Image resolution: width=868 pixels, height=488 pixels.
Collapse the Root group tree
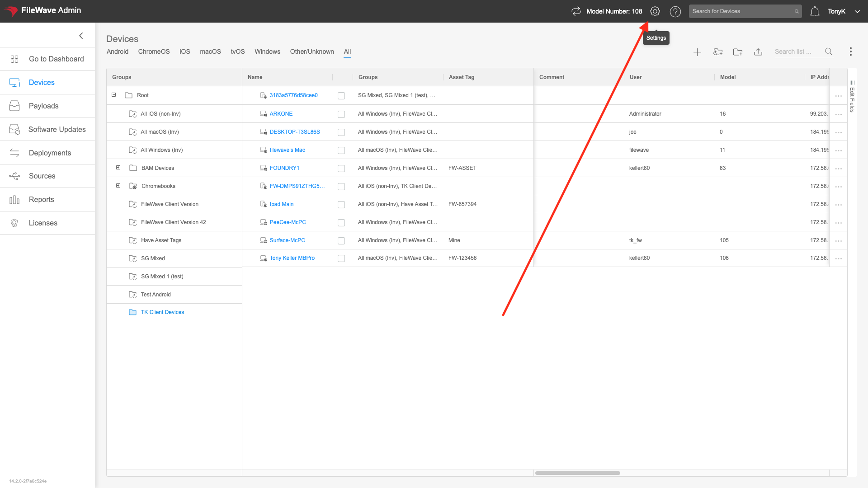(113, 95)
